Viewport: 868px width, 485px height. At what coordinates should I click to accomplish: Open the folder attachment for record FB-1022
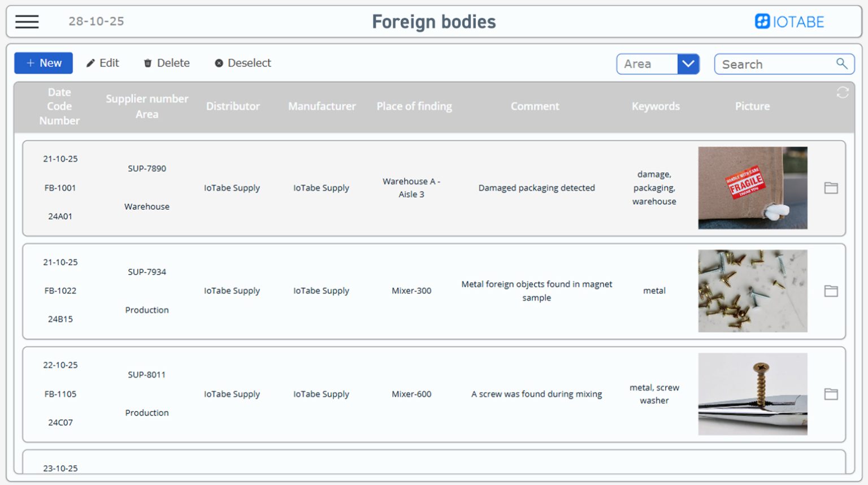(831, 291)
